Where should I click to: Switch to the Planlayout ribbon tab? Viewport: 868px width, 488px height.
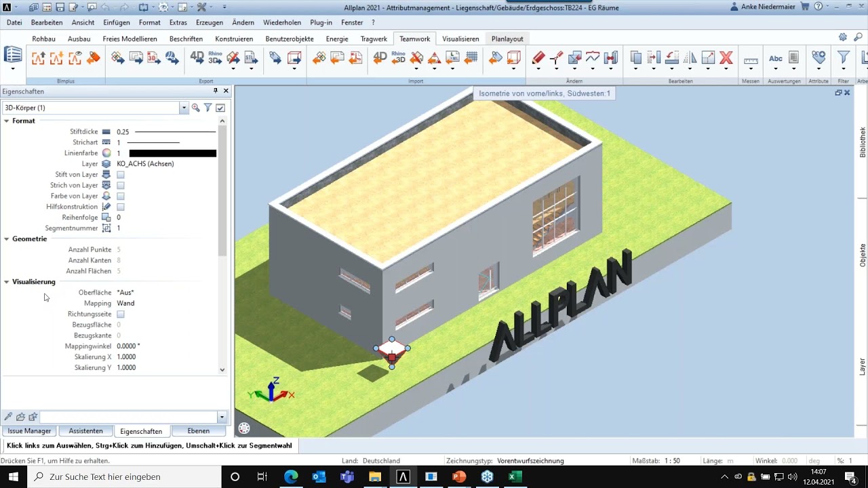(x=507, y=39)
